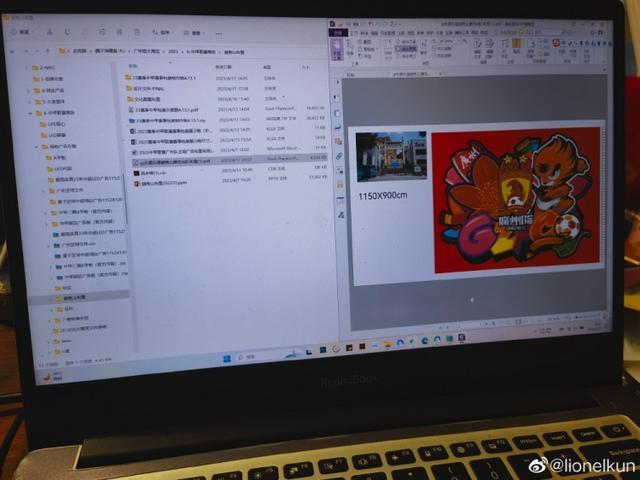The width and height of the screenshot is (640, 480).
Task: Click the red square icon in PDF ribbon
Action: pyautogui.click(x=556, y=42)
